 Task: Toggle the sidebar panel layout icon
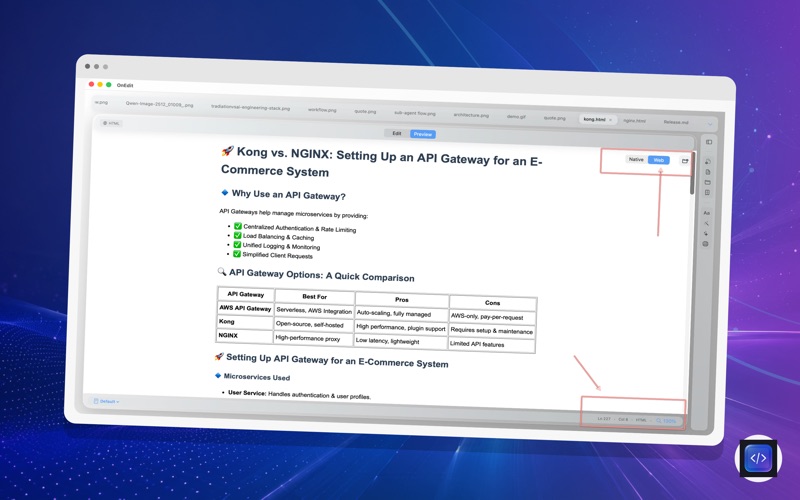(x=709, y=142)
